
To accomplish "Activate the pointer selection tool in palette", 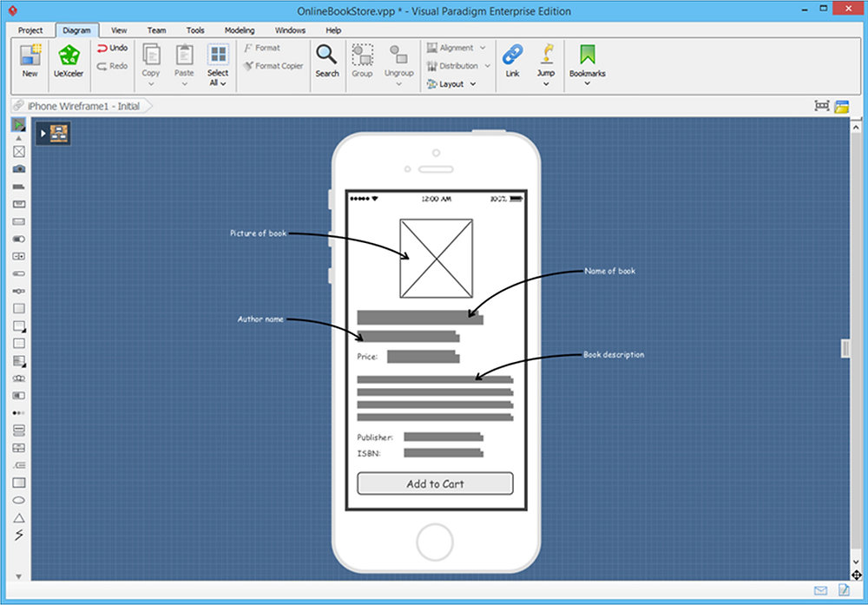I will point(19,124).
